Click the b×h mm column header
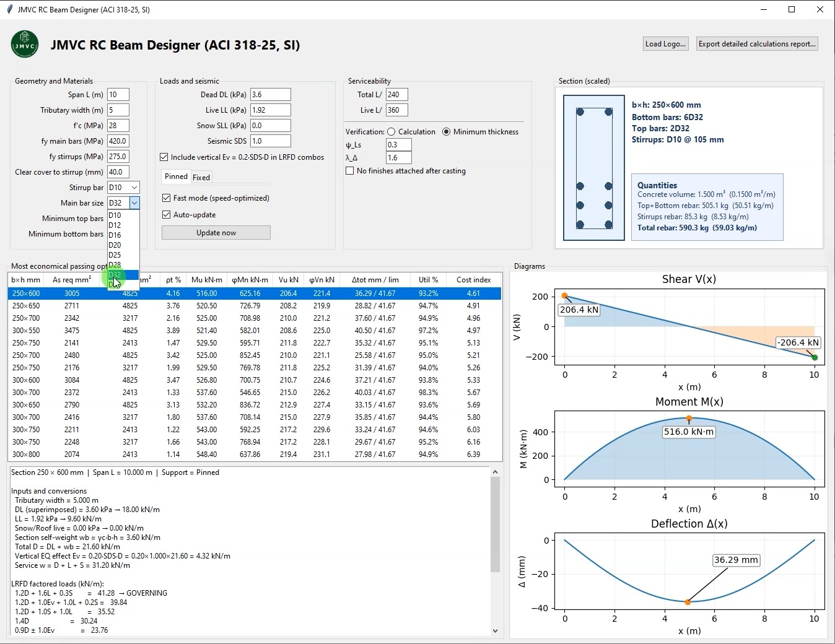835x644 pixels. pos(26,280)
